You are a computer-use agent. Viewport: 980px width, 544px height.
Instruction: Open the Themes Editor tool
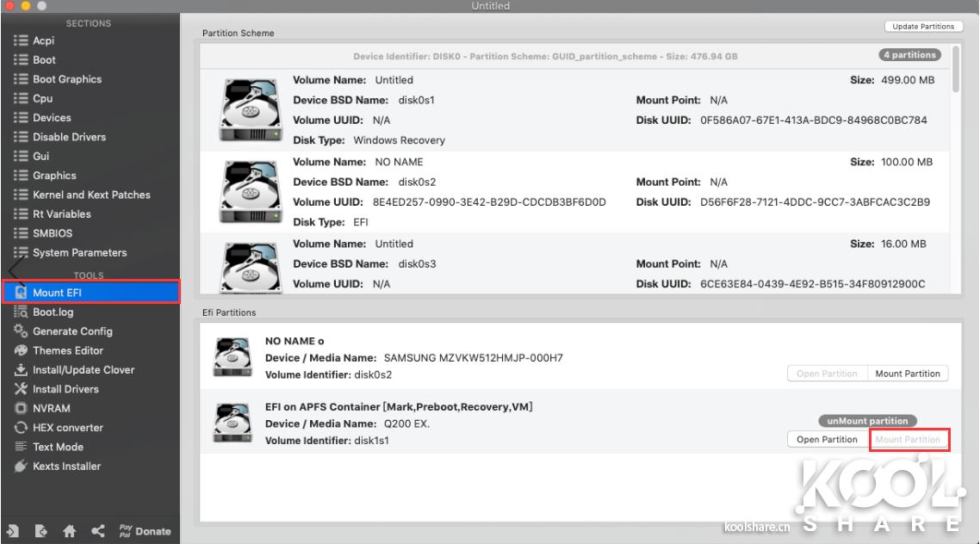[67, 350]
